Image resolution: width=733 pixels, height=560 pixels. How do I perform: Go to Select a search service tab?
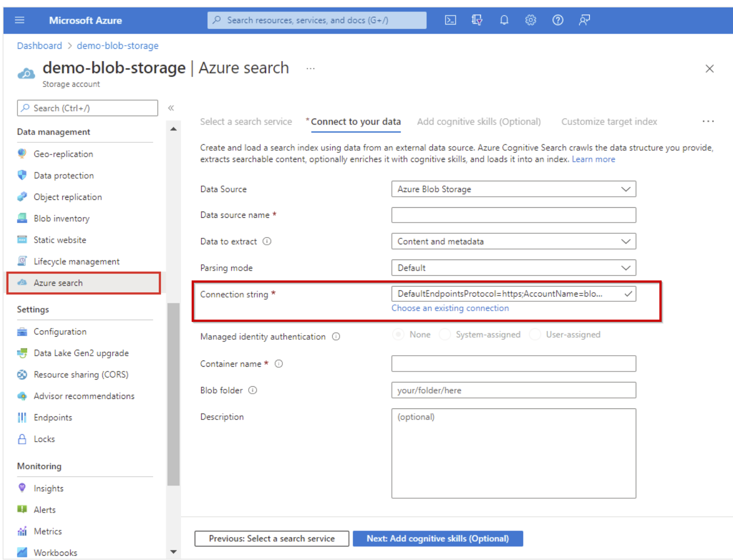[x=246, y=121]
